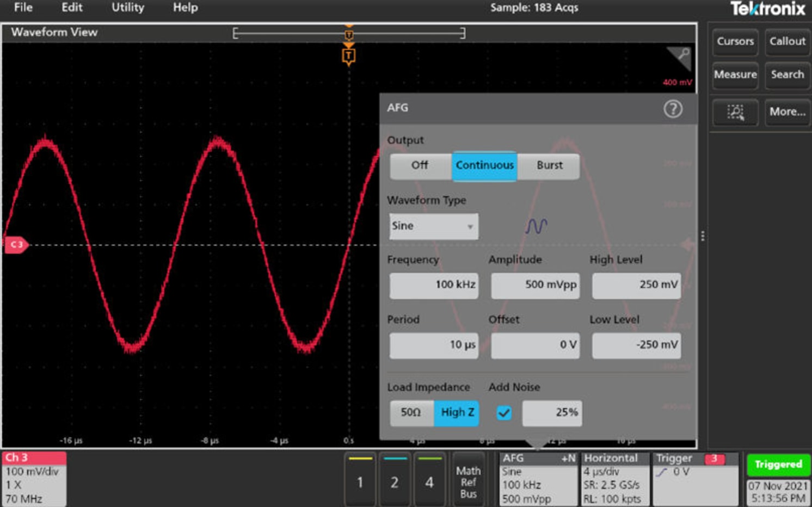Open the AFG help question mark
Viewport: 812px width, 507px height.
[673, 109]
